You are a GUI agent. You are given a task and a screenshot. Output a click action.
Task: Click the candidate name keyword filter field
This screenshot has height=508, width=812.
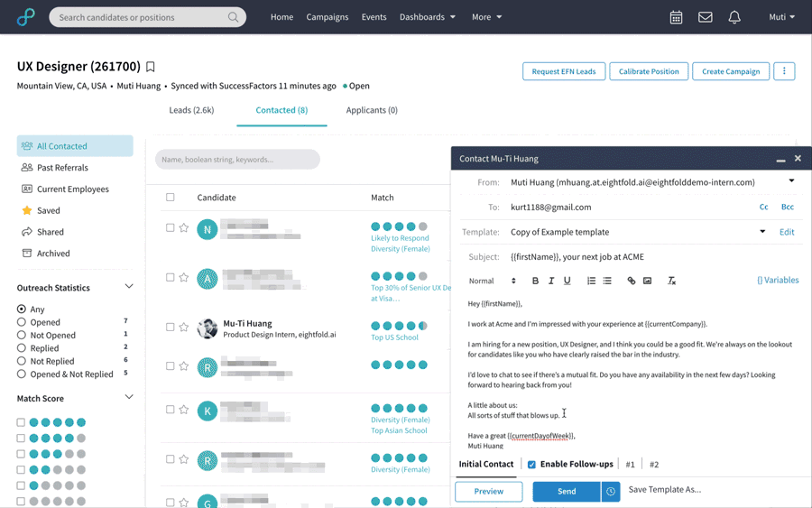(x=237, y=160)
